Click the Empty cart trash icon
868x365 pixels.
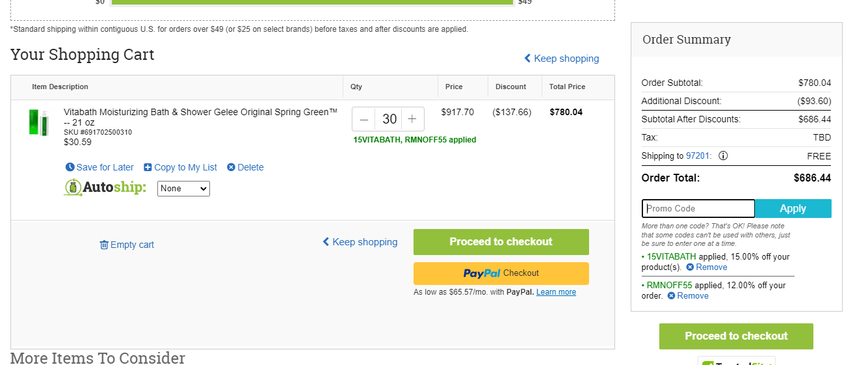point(104,245)
